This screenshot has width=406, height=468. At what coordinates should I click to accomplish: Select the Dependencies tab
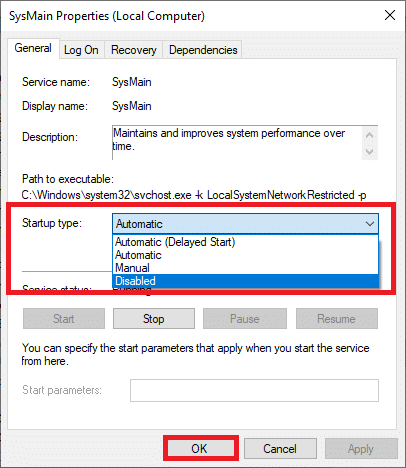click(x=203, y=50)
